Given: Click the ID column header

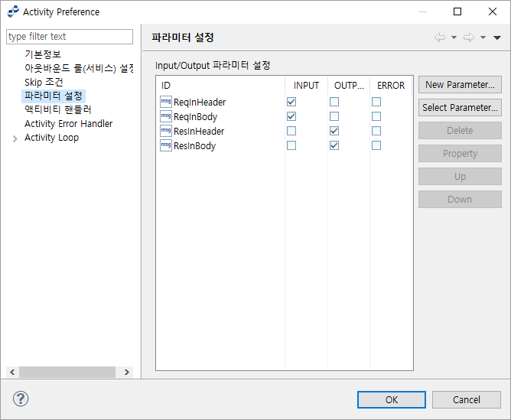Looking at the screenshot, I should coord(220,86).
